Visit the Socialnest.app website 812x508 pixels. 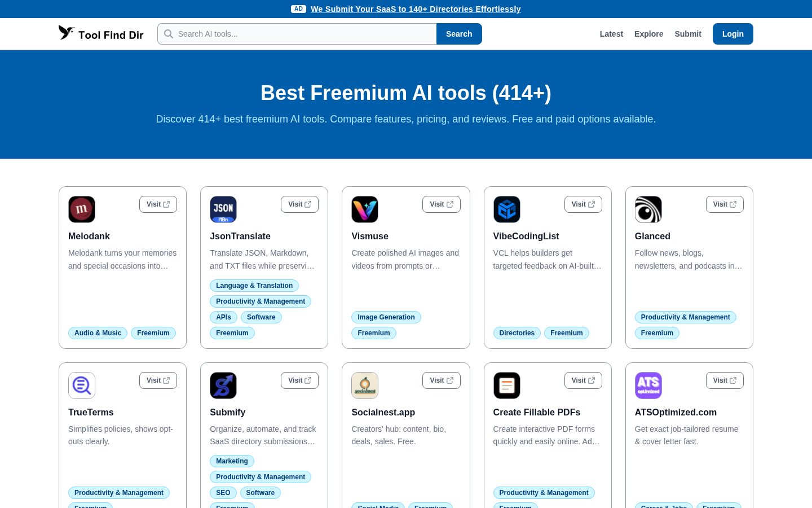coord(442,380)
